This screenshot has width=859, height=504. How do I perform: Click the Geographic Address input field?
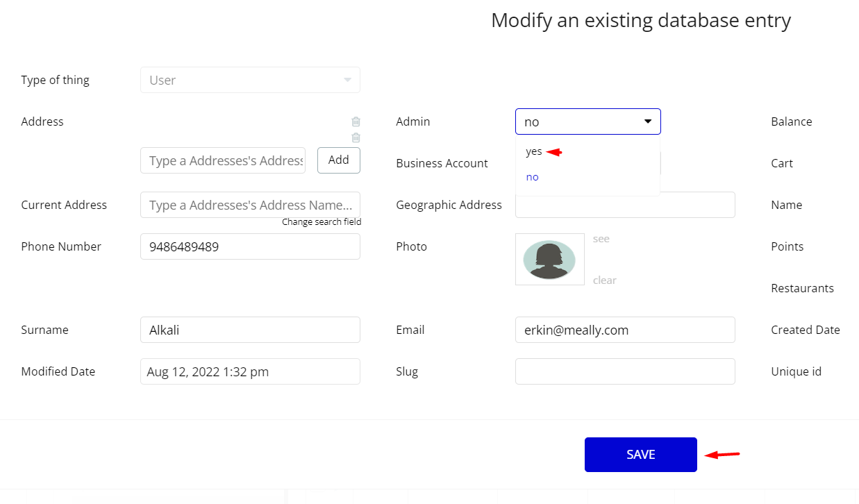click(625, 205)
